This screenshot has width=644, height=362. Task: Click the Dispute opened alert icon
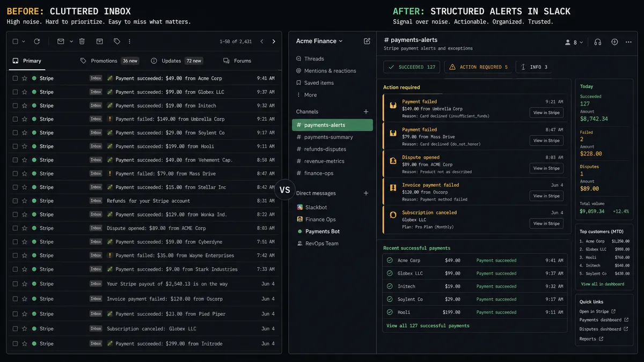pyautogui.click(x=393, y=160)
